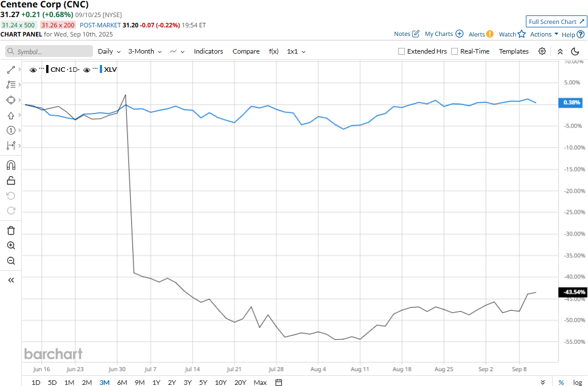Select the price range measure tool
The height and width of the screenshot is (386, 588).
(11, 145)
